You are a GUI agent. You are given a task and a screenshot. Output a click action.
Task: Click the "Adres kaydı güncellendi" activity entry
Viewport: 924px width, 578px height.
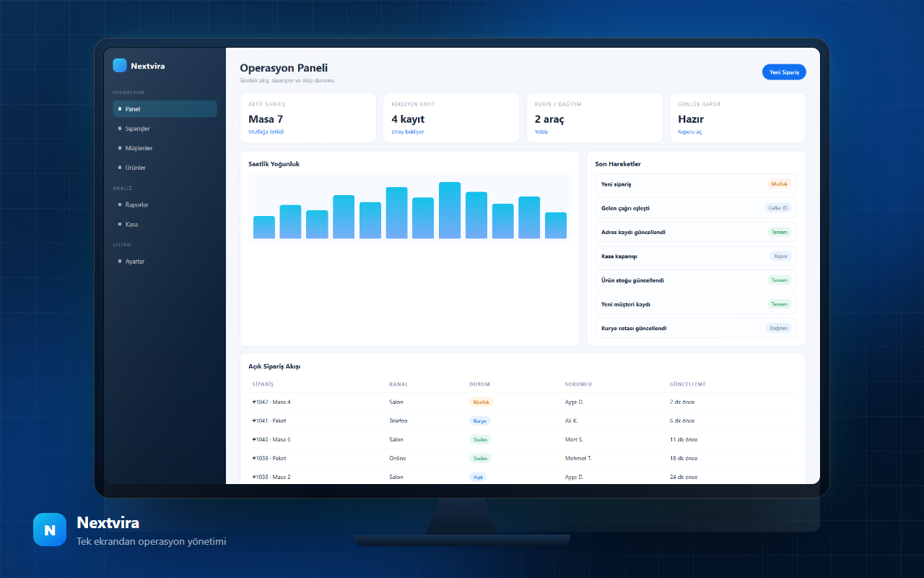coord(696,232)
